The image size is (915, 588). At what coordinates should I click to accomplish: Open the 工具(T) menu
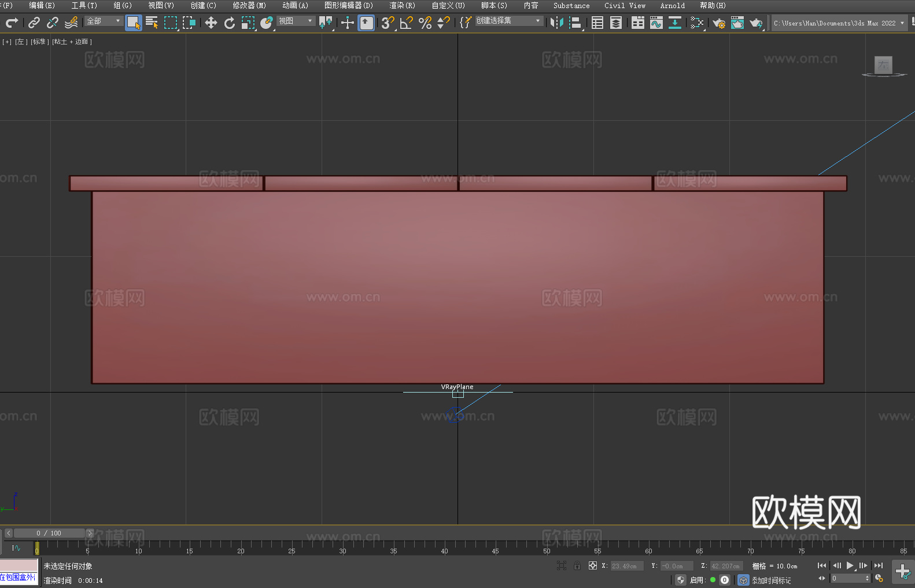click(x=84, y=5)
